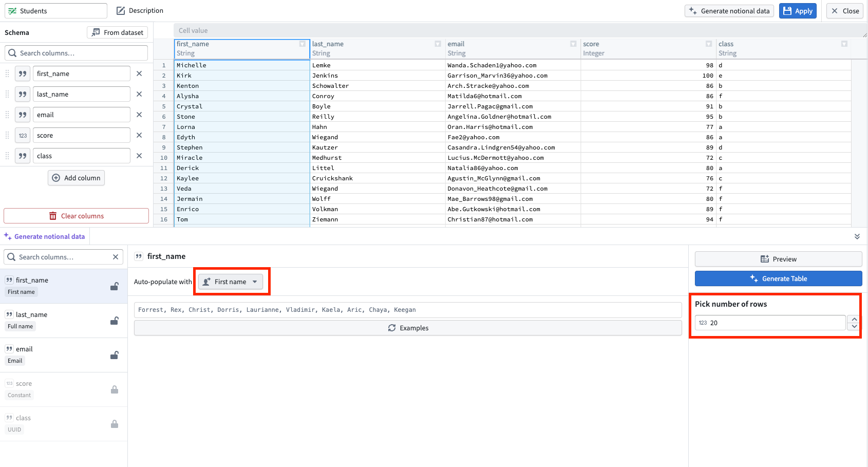Collapse the Generate notional data panel
Screen dimensions: 868x467
pos(857,236)
